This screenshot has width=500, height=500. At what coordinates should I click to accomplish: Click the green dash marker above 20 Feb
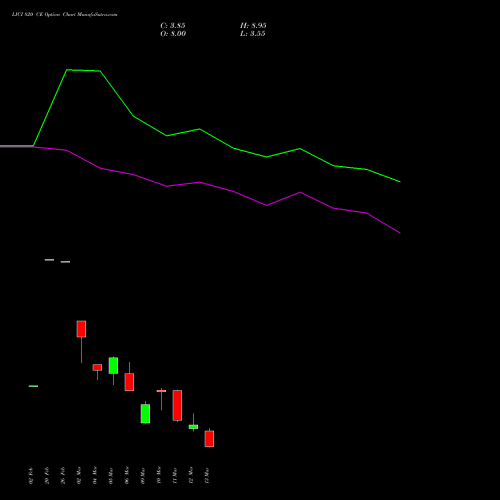coord(49,260)
